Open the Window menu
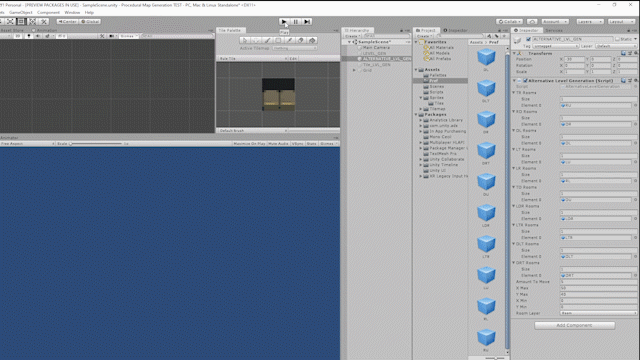The width and height of the screenshot is (640, 360). pyautogui.click(x=72, y=13)
